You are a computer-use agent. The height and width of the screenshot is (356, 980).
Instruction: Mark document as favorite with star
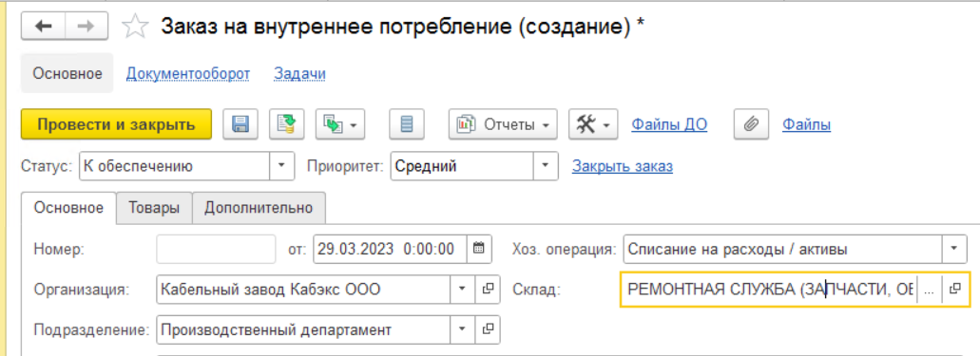point(135,27)
